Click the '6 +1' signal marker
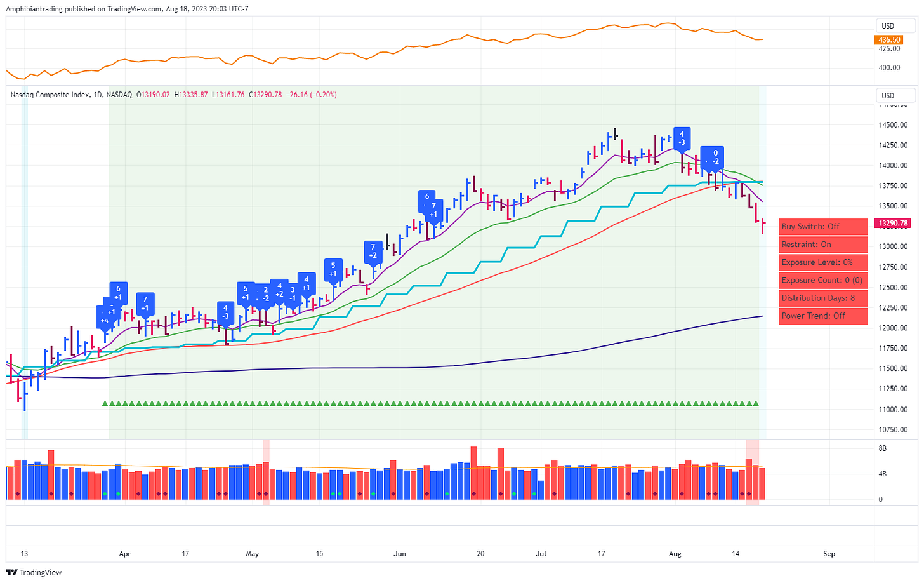The height and width of the screenshot is (583, 924). 118,293
